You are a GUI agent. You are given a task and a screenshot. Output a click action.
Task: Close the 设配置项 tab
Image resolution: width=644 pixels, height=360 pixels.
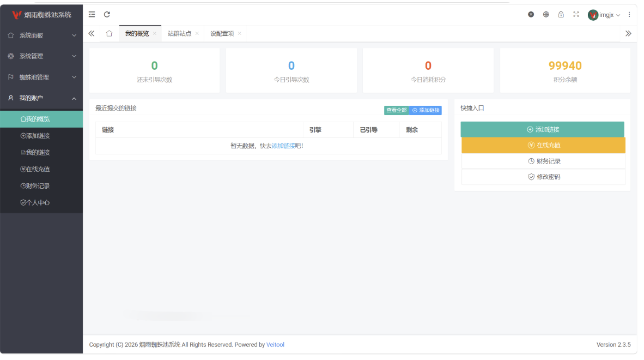(x=239, y=34)
